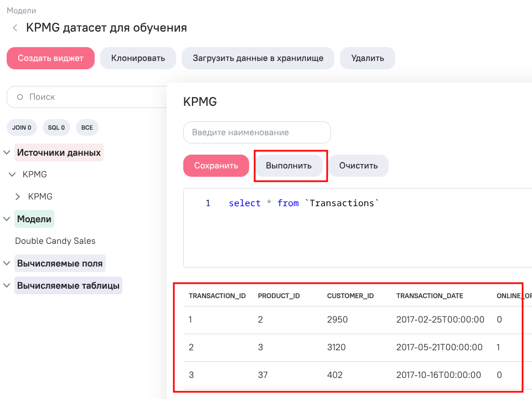The height and width of the screenshot is (399, 532).
Task: Collapse the Модели section chevron
Action: 7,219
